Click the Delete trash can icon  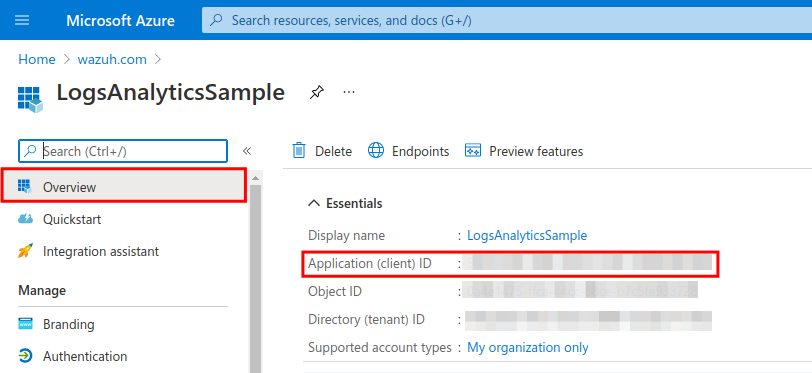299,150
